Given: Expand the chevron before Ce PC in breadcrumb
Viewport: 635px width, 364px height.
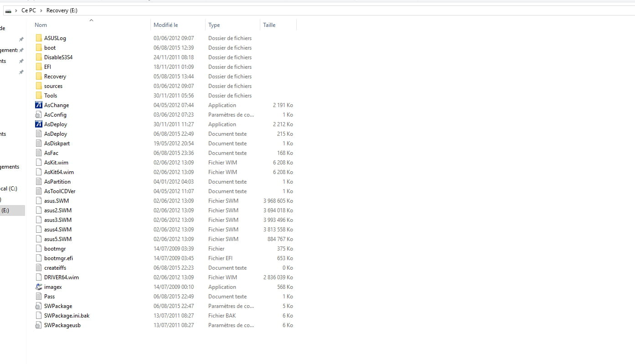Looking at the screenshot, I should [x=16, y=10].
